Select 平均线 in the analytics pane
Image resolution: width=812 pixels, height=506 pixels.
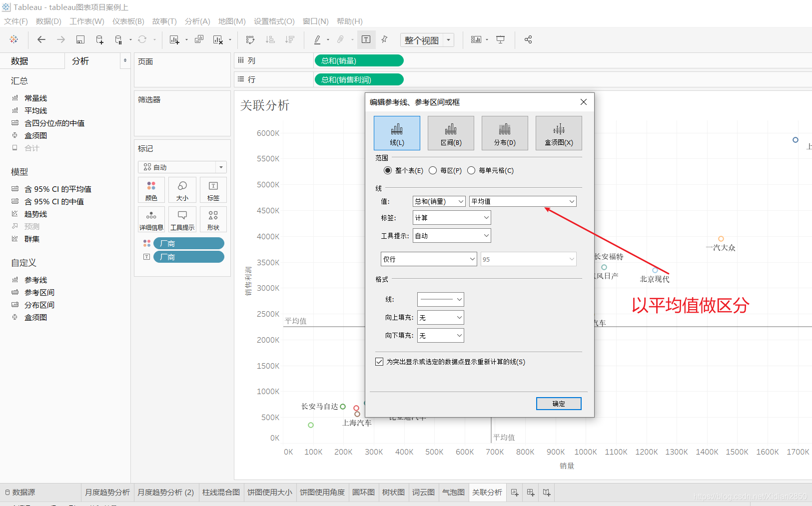[36, 111]
